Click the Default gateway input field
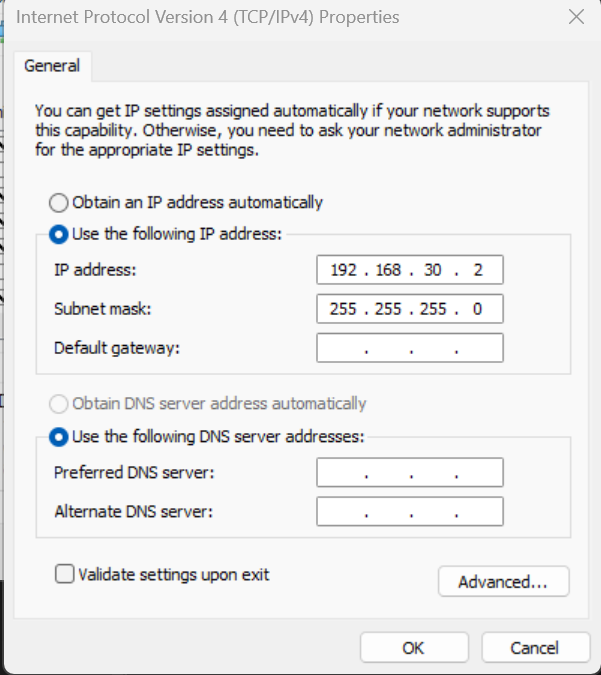This screenshot has height=675, width=601. tap(409, 348)
